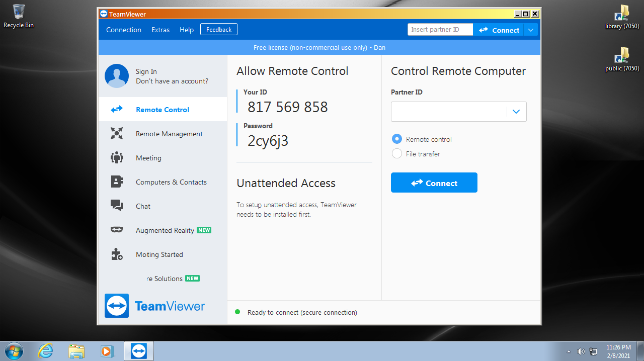Open Internet Explorer from the taskbar

(x=45, y=350)
